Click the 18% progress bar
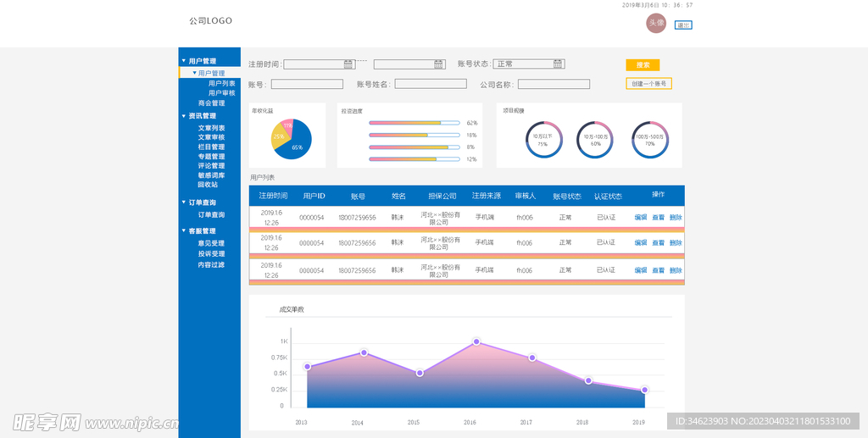This screenshot has height=438, width=868. point(415,135)
